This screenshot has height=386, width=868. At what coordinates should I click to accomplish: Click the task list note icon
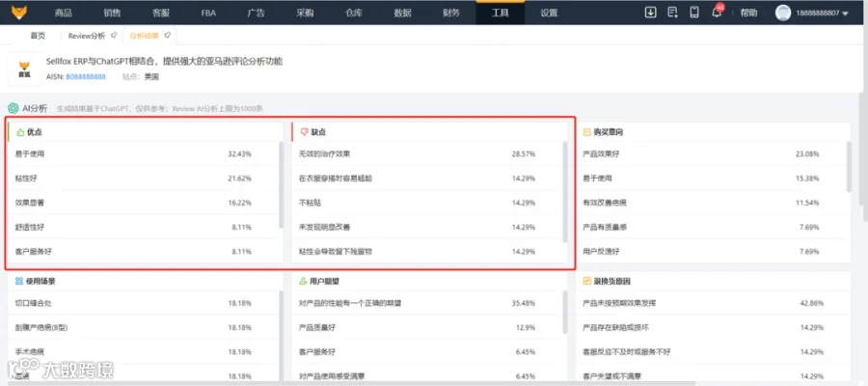(x=672, y=13)
